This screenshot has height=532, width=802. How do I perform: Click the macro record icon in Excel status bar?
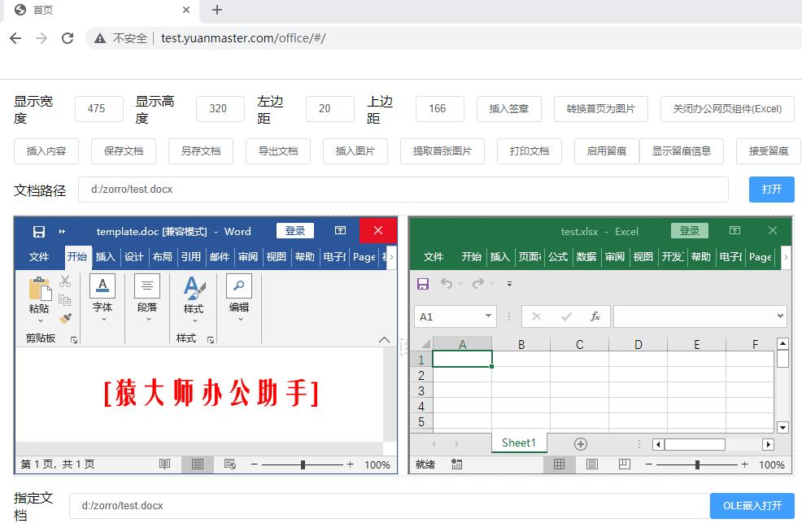click(x=457, y=464)
